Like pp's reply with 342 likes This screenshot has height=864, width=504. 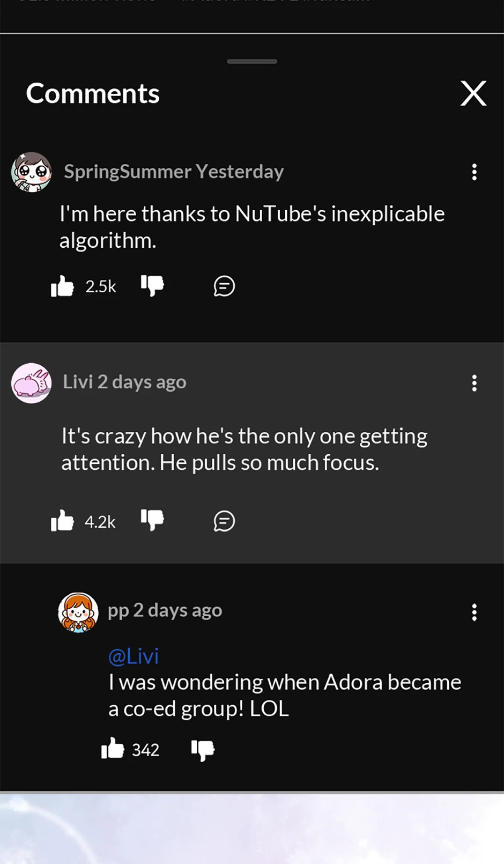[x=113, y=749]
